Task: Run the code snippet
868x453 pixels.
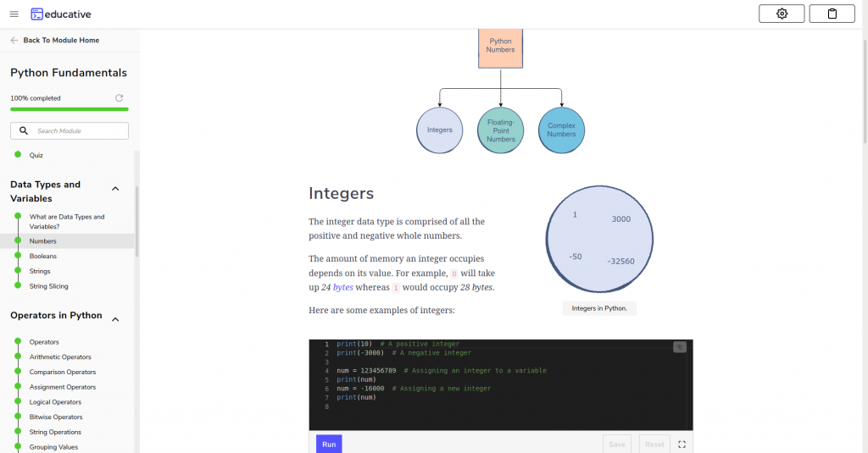Action: coord(329,445)
